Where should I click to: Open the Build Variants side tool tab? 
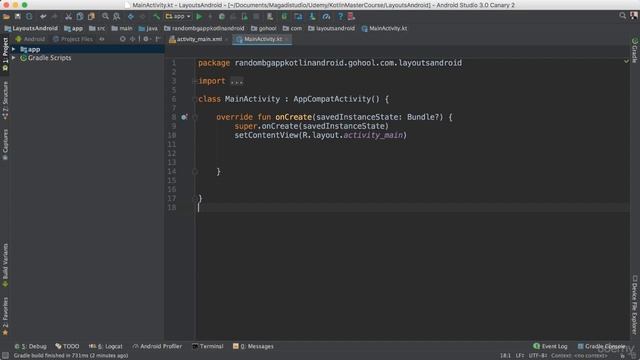click(5, 266)
